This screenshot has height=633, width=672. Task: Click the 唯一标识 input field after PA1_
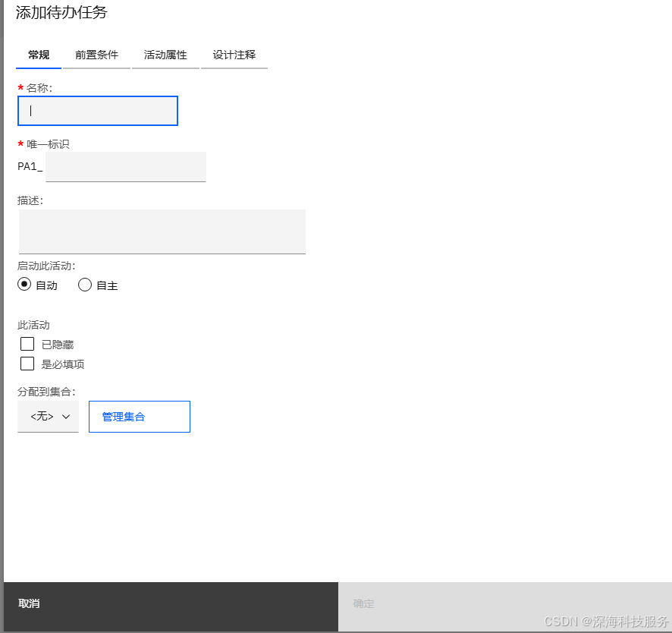pyautogui.click(x=126, y=167)
